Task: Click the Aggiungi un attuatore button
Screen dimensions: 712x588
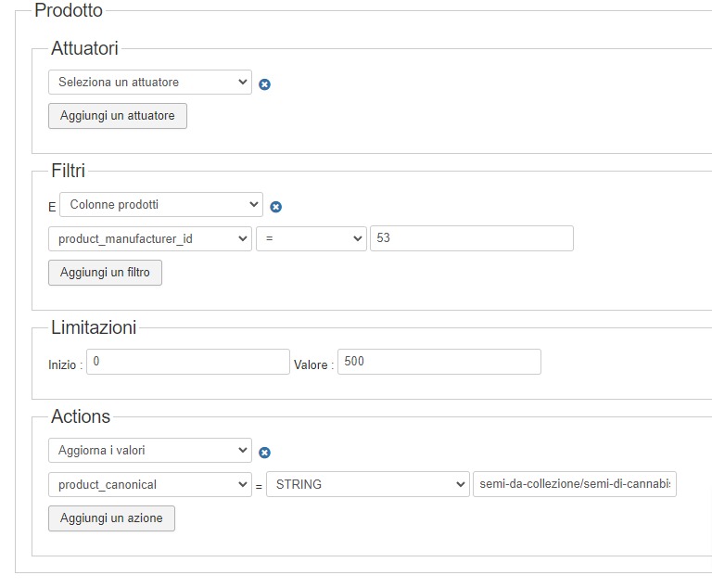Action: point(118,116)
